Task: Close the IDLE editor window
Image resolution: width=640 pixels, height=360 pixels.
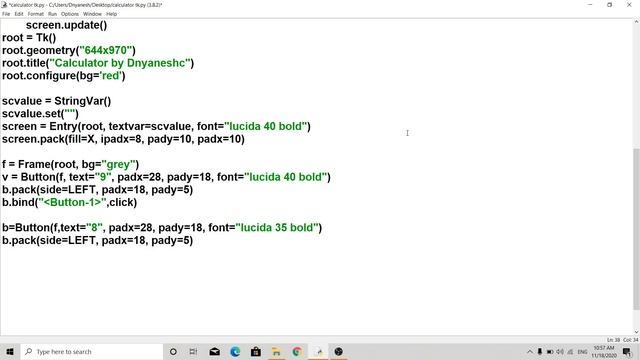Action: tap(629, 5)
